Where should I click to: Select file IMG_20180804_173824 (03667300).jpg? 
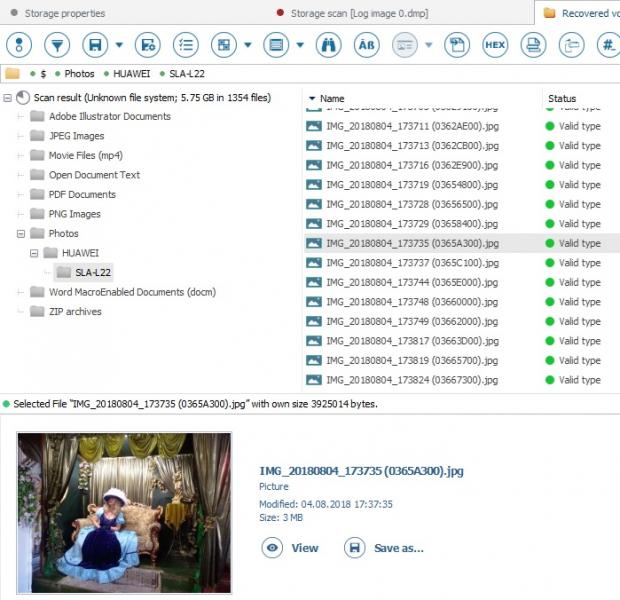(x=412, y=380)
